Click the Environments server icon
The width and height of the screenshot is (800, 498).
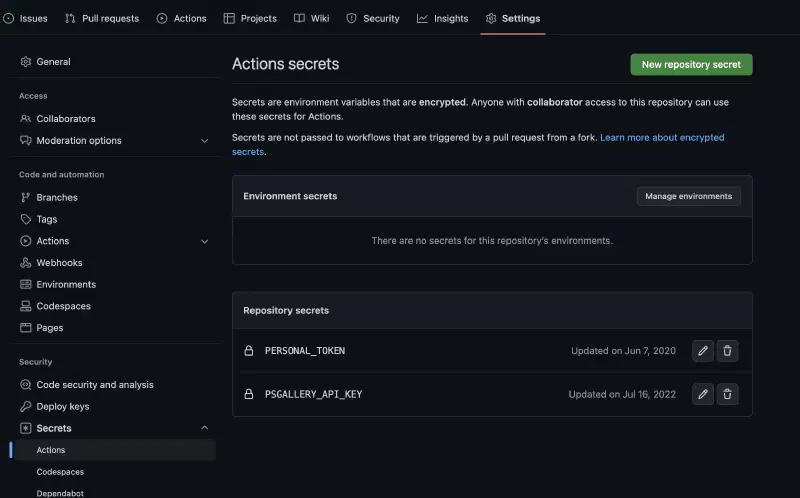tap(26, 284)
